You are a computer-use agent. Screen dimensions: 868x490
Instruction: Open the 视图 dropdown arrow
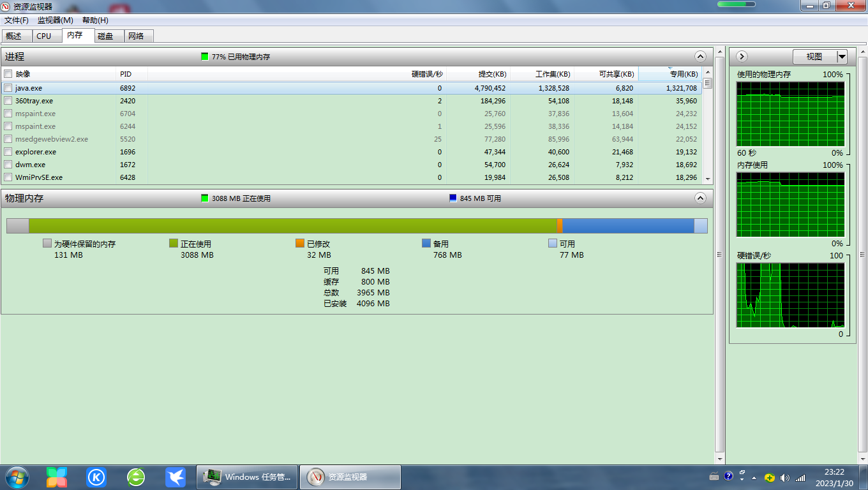click(842, 57)
